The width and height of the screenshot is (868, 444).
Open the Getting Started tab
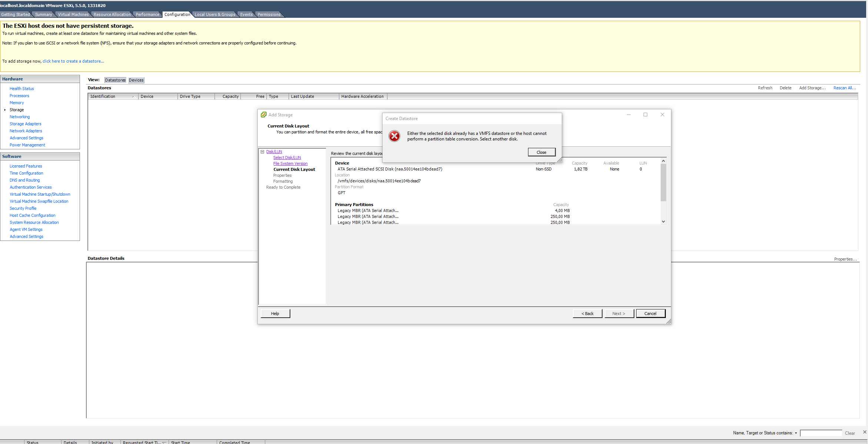(16, 14)
